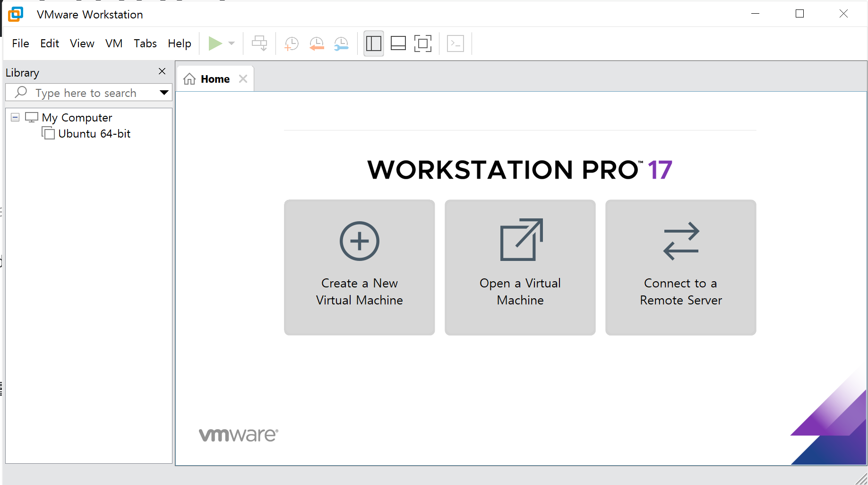Open the VM menu
This screenshot has width=868, height=485.
click(114, 43)
